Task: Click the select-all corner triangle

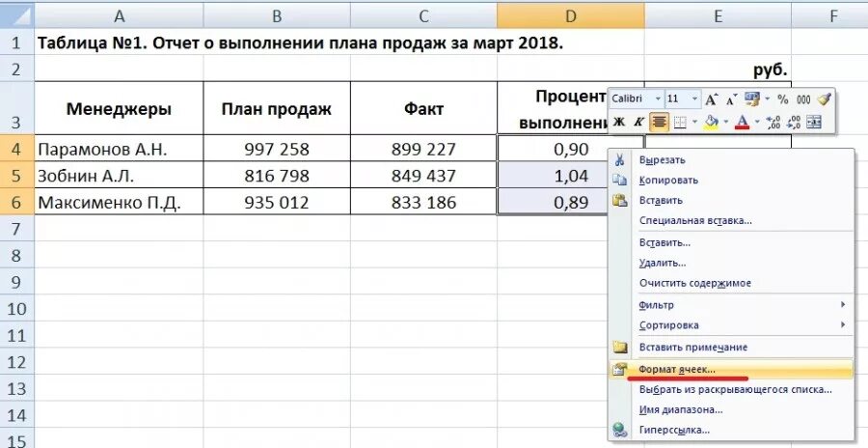Action: click(x=16, y=16)
